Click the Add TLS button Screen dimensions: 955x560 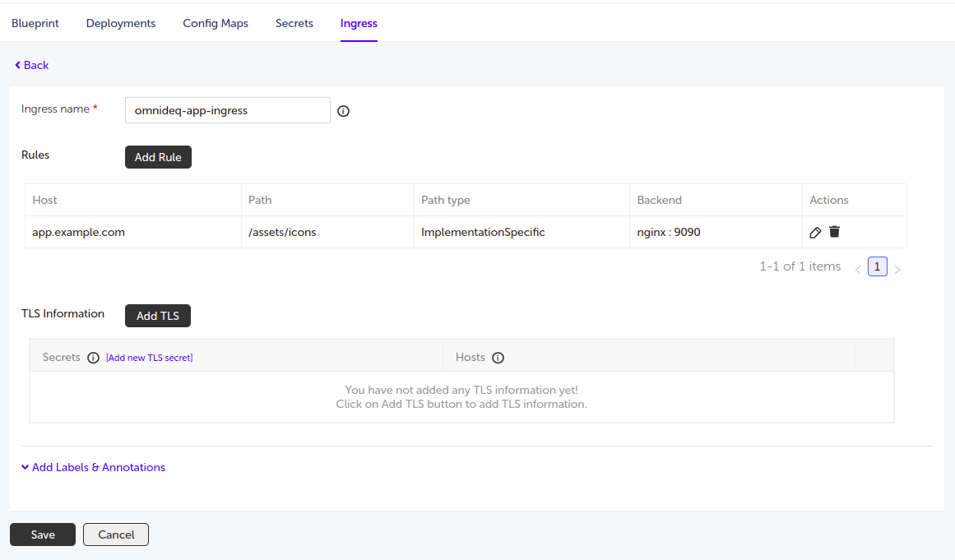click(x=158, y=316)
